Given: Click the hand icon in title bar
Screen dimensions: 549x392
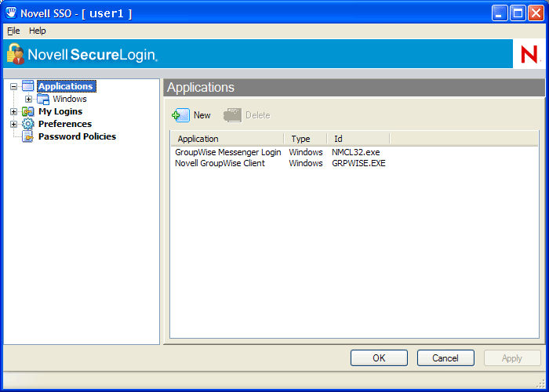Looking at the screenshot, I should coord(12,13).
